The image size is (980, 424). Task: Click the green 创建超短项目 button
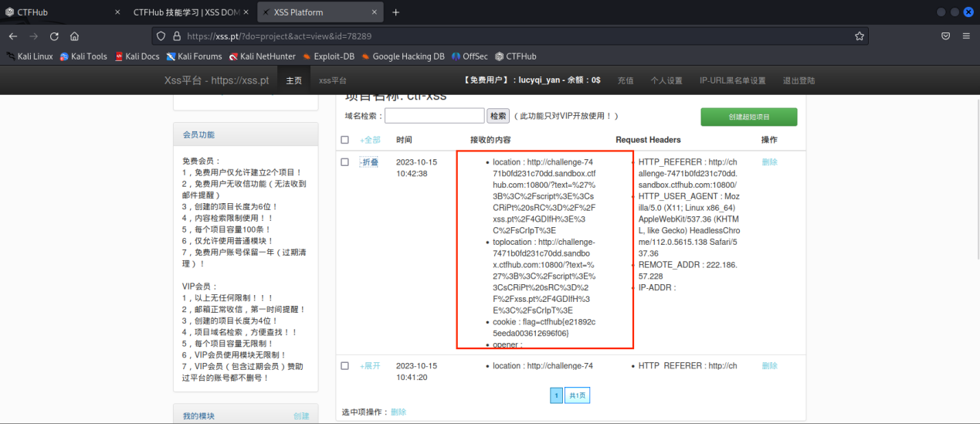tap(749, 117)
